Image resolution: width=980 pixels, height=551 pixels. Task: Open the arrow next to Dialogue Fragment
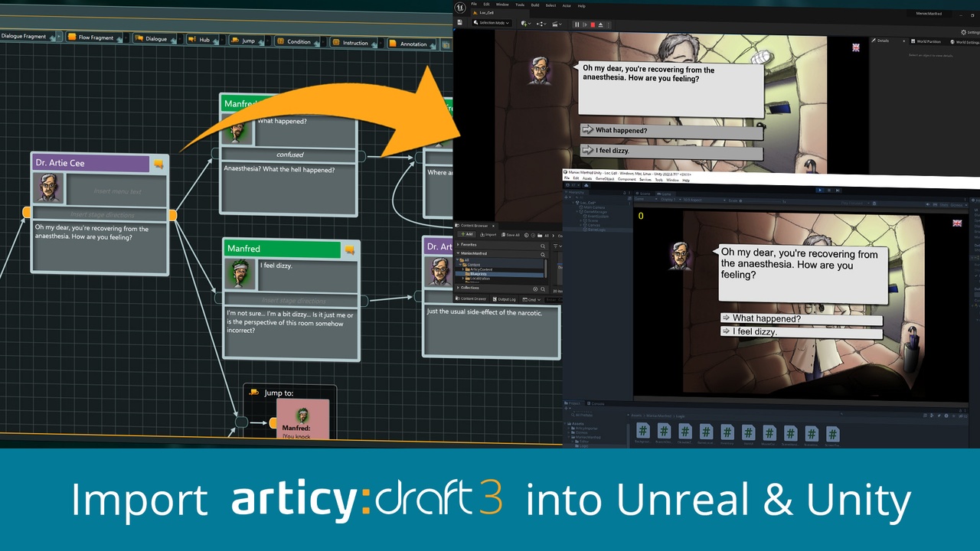(x=59, y=37)
